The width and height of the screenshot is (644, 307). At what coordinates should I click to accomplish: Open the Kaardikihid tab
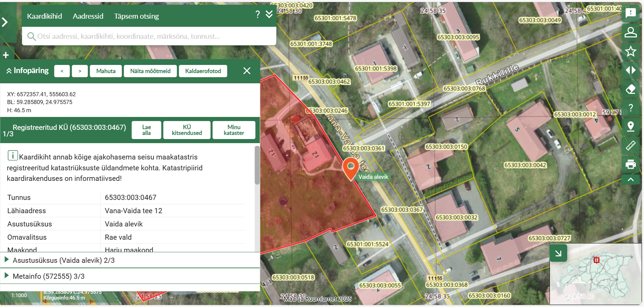coord(45,16)
